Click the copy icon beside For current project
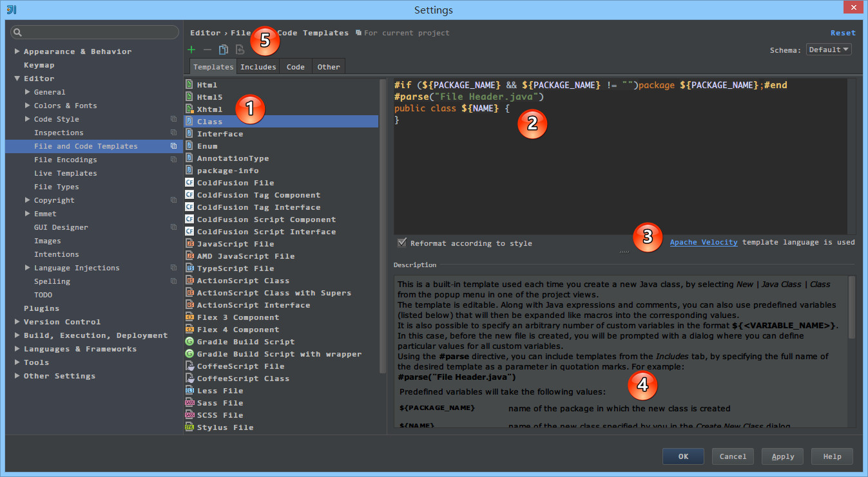Image resolution: width=868 pixels, height=477 pixels. tap(358, 32)
